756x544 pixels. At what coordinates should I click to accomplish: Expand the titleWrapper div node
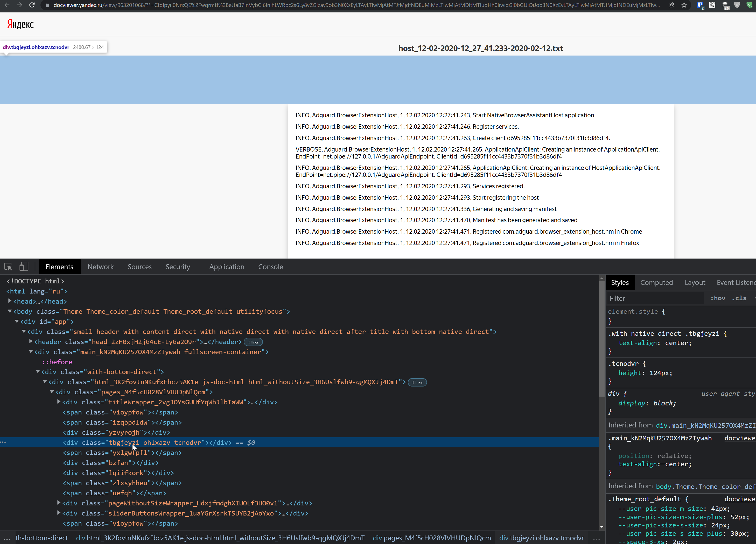coord(59,402)
